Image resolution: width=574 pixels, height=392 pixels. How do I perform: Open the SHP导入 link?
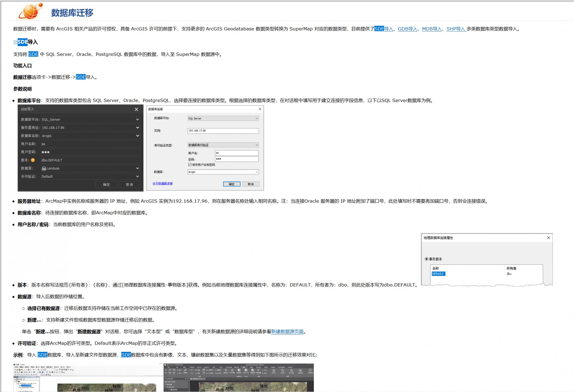[x=456, y=29]
